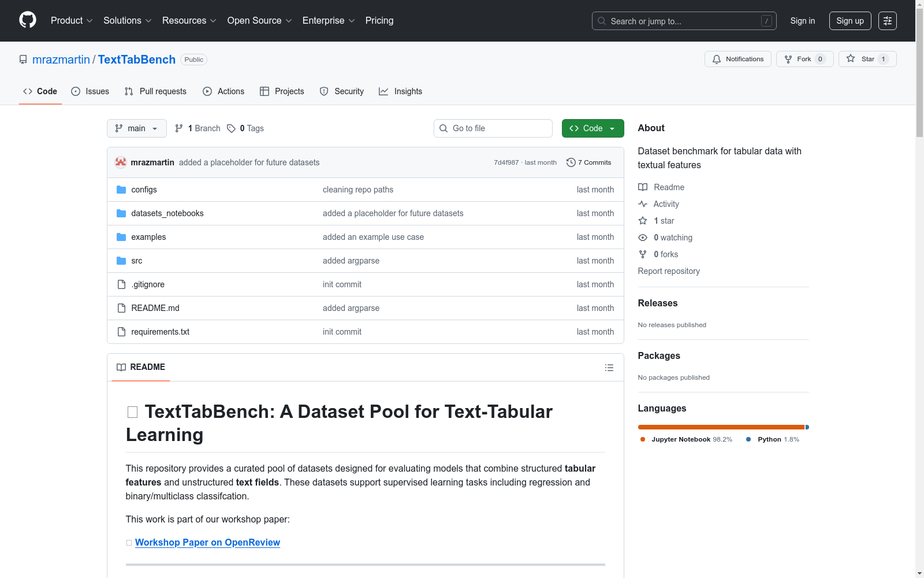Open the Insights tab
Image resolution: width=924 pixels, height=578 pixels.
point(401,91)
